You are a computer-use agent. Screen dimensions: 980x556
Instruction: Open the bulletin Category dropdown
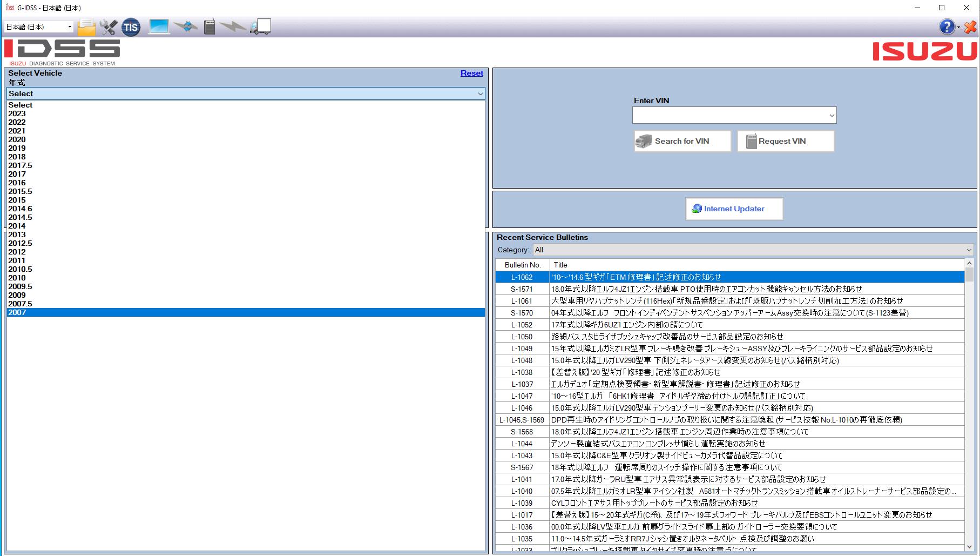[x=753, y=250]
